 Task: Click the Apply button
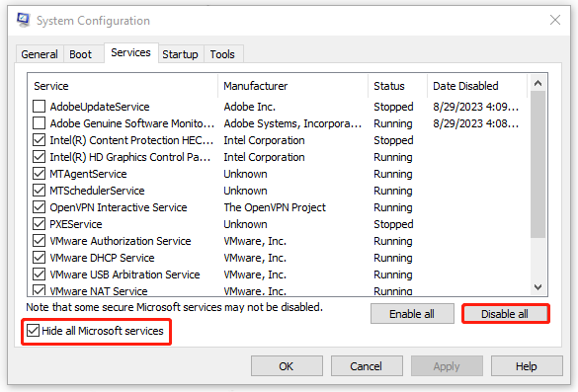pos(447,366)
